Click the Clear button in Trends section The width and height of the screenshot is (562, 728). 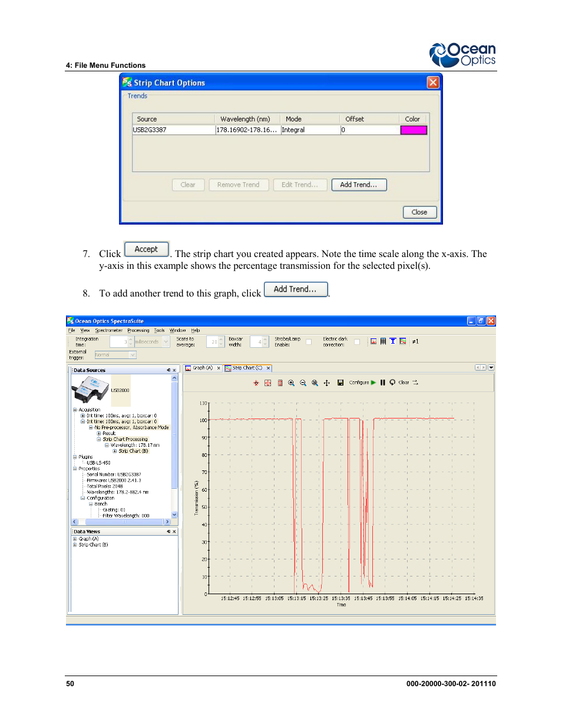coord(188,185)
